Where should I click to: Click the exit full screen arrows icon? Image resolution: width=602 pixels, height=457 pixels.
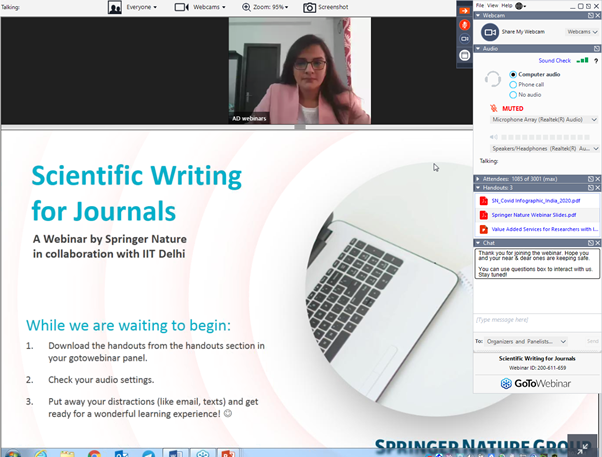pos(582,448)
